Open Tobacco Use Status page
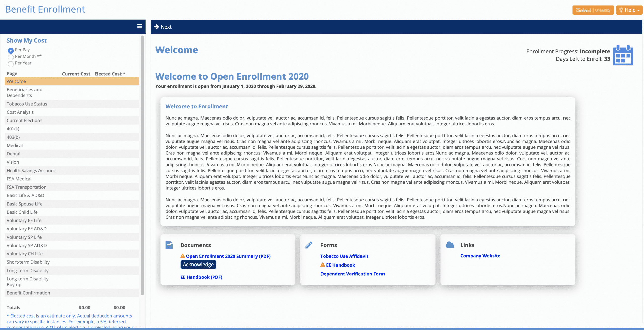This screenshot has height=330, width=644. click(x=72, y=104)
